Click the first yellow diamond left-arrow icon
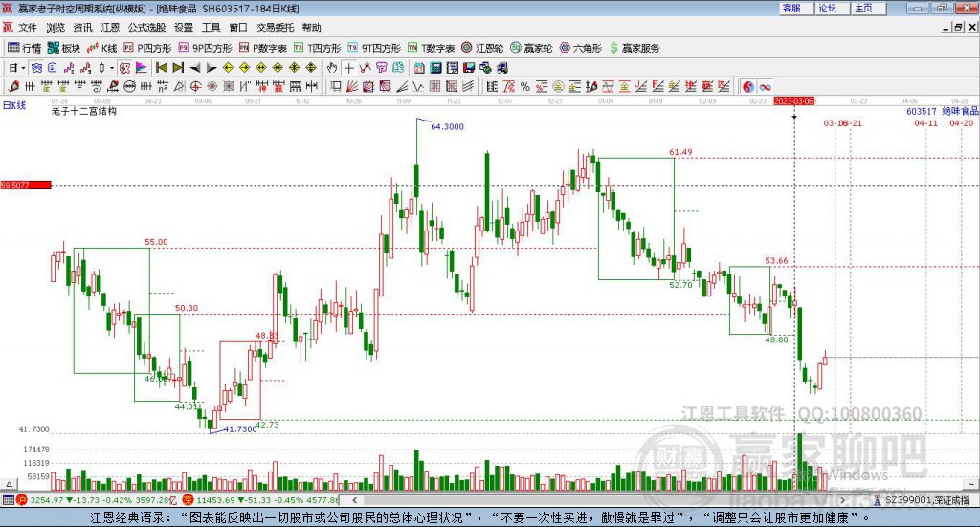 point(228,68)
